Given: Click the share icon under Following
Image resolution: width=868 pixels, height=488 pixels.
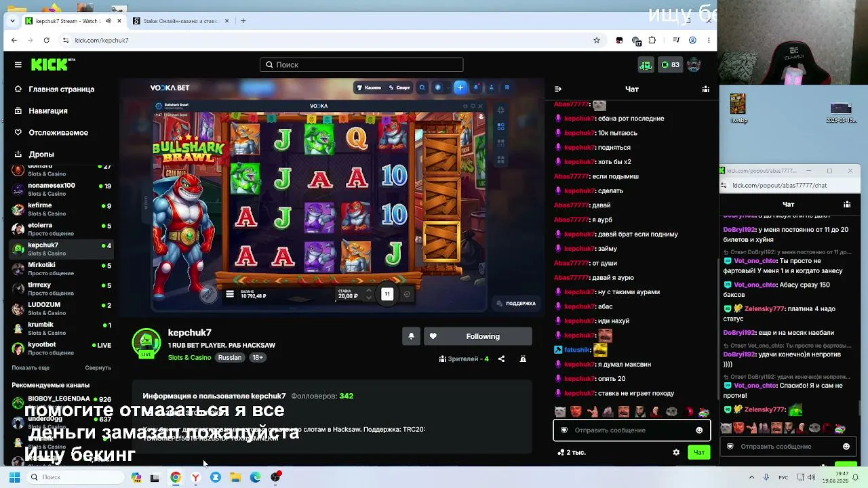Looking at the screenshot, I should coord(501,359).
